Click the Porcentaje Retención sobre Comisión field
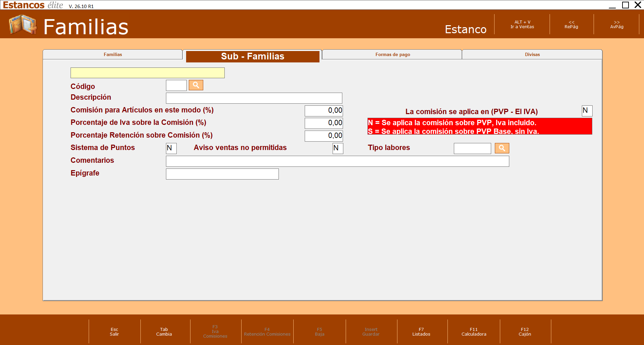The image size is (644, 345). point(324,136)
